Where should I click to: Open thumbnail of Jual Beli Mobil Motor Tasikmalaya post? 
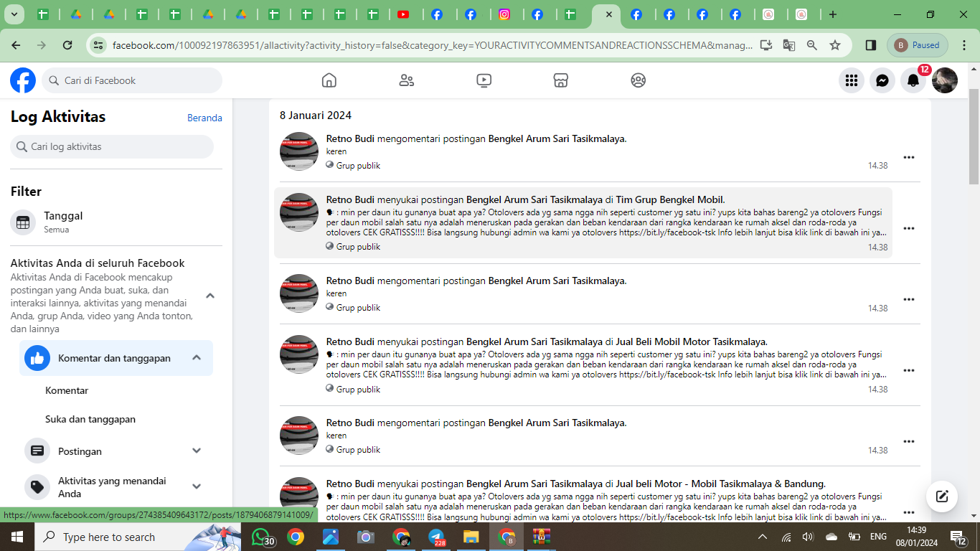pyautogui.click(x=299, y=354)
